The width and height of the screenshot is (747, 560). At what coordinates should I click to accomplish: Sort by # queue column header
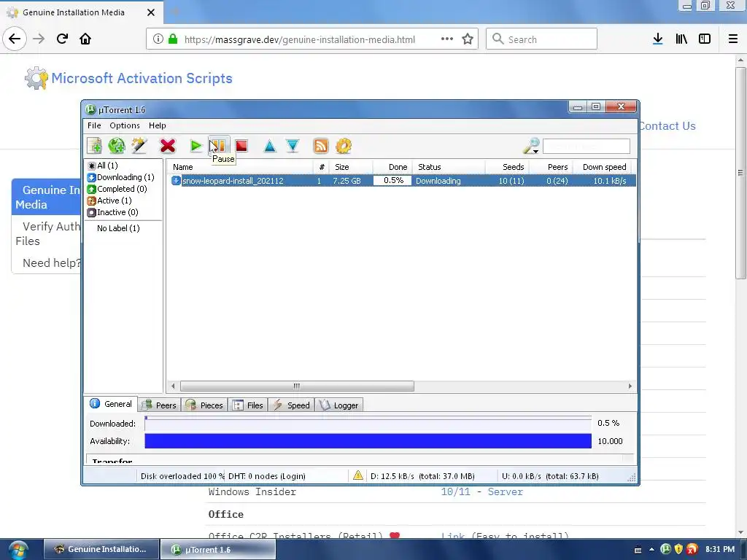pos(321,167)
